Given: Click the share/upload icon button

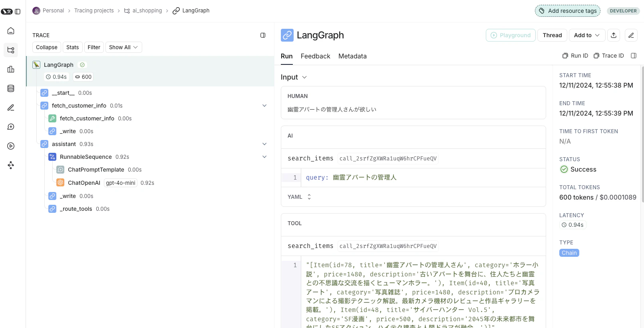Looking at the screenshot, I should [x=614, y=35].
